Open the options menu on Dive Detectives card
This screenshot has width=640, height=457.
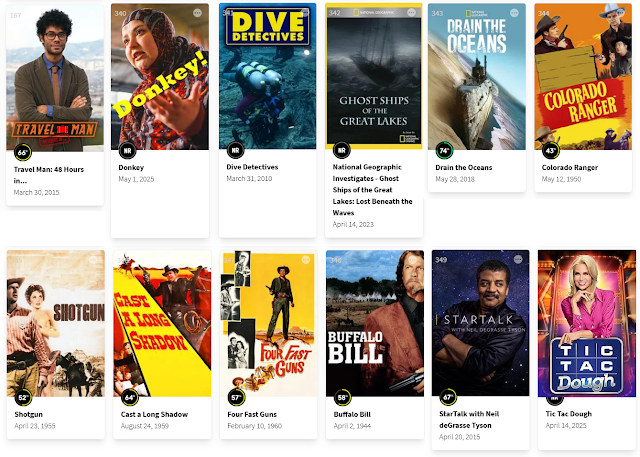pyautogui.click(x=305, y=13)
